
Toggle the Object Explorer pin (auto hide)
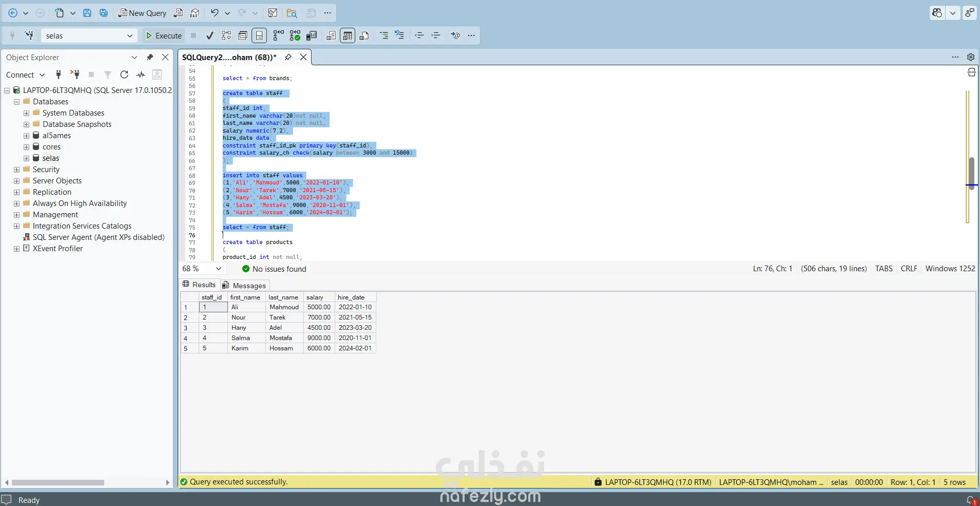tap(149, 57)
